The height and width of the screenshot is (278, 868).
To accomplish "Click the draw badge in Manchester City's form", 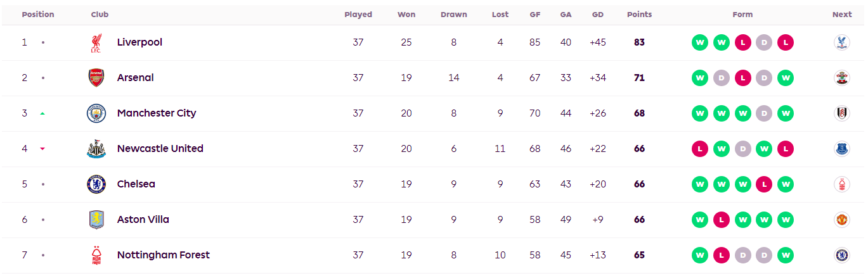I will point(764,113).
